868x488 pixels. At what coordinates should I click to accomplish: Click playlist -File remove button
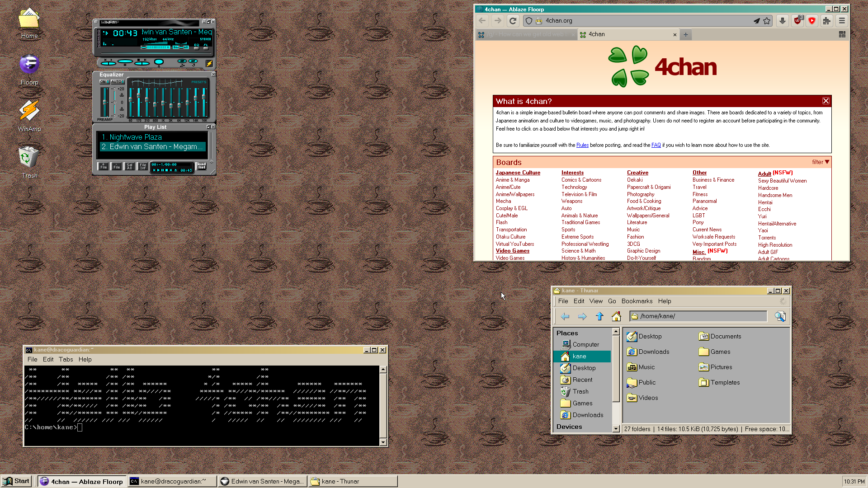[x=116, y=167]
